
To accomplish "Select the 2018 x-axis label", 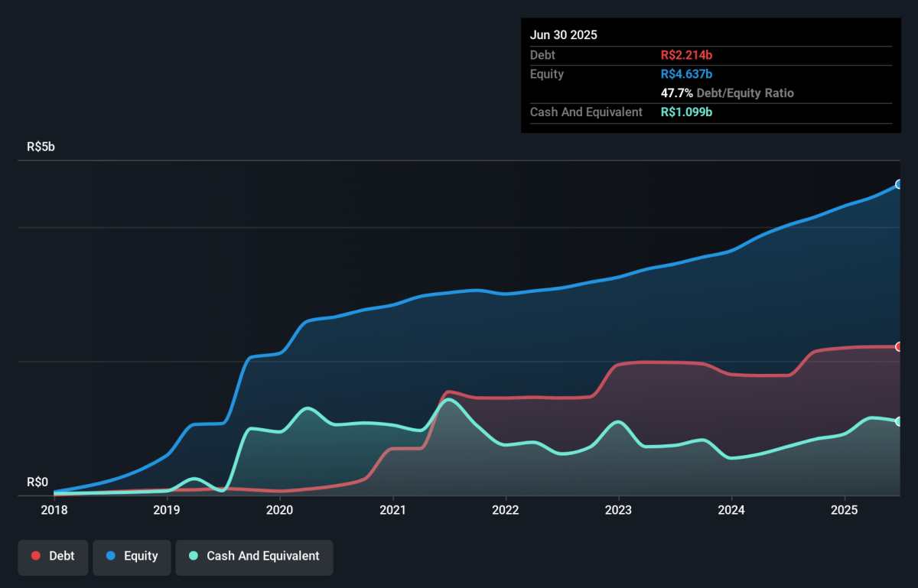I will pos(54,511).
